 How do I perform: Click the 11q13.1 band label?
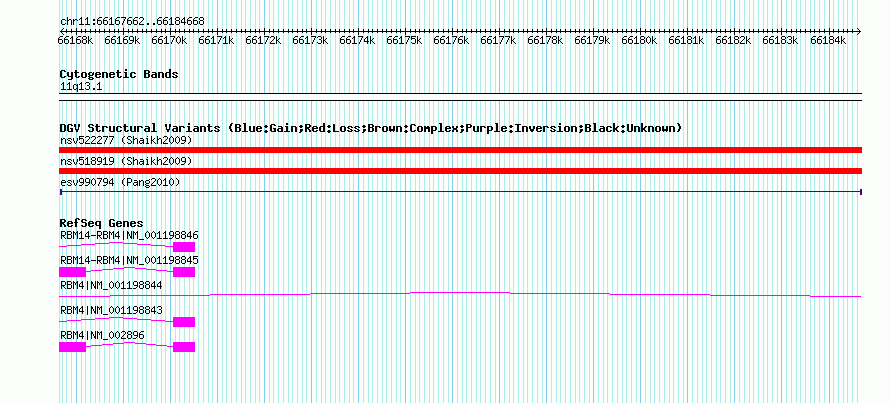pyautogui.click(x=81, y=87)
